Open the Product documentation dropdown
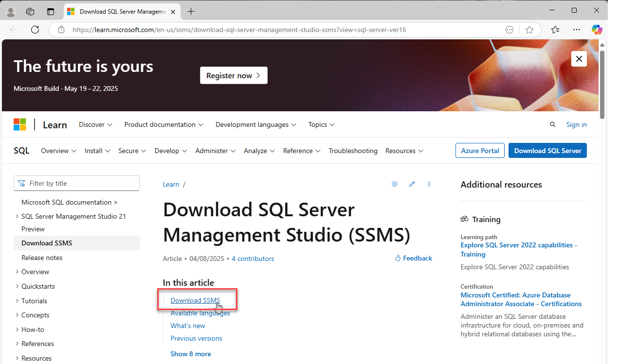The width and height of the screenshot is (619, 364). [164, 124]
